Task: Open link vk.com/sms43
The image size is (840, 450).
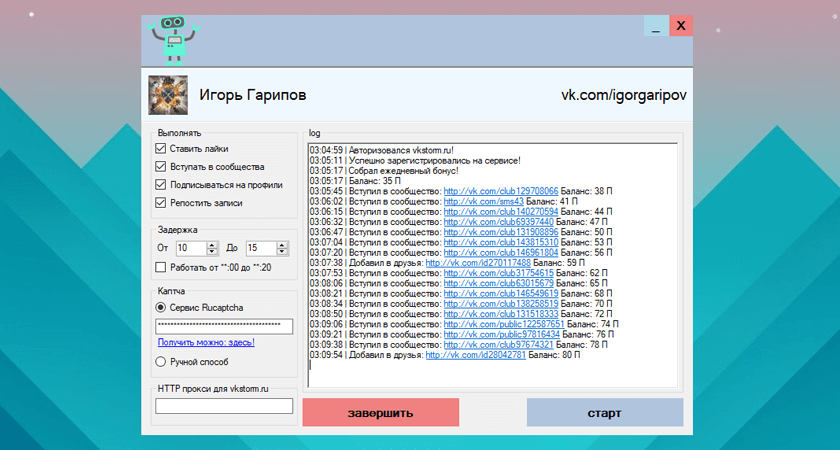Action: 484,201
